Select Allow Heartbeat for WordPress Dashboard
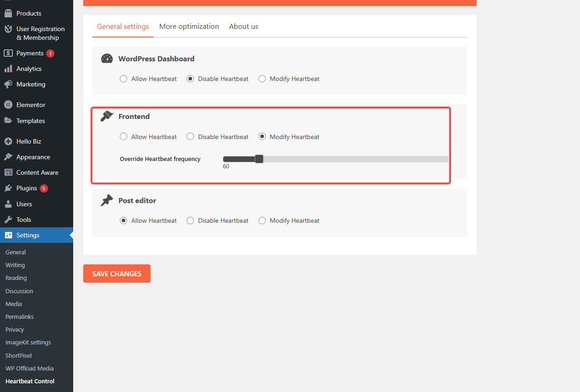The height and width of the screenshot is (392, 580). (124, 79)
